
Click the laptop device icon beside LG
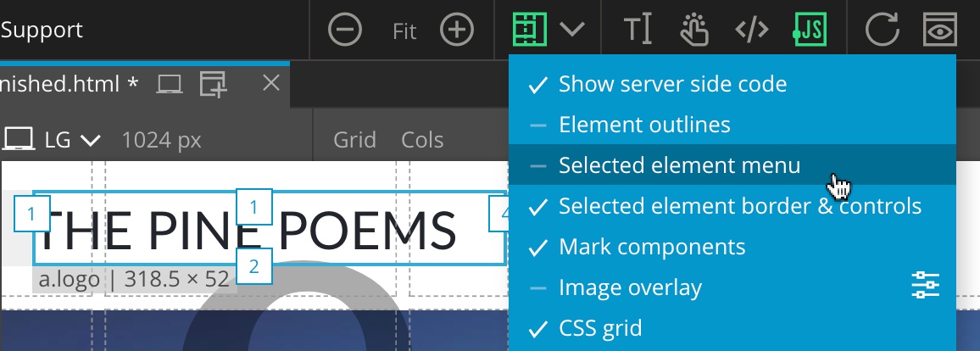pos(18,139)
